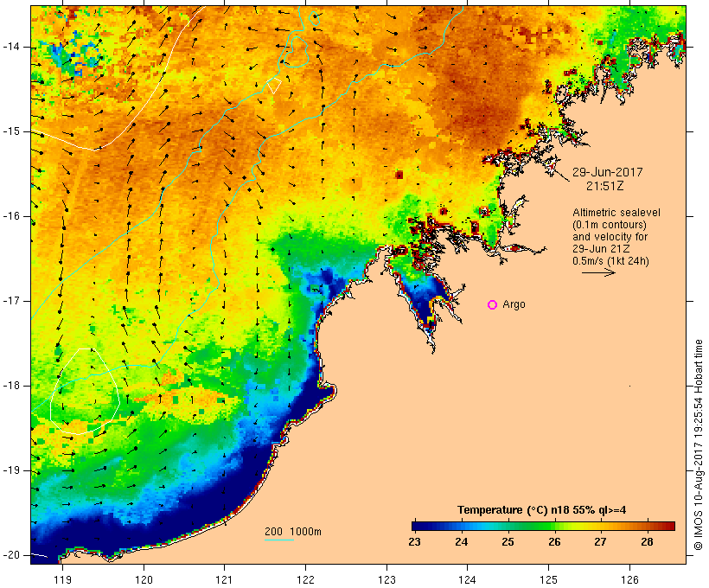Click the 'and velocity for' text

click(610, 237)
